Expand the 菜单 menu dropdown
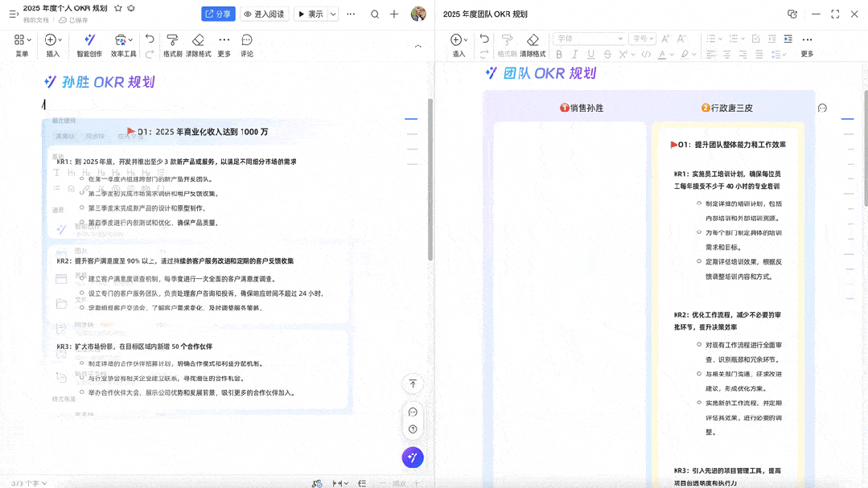This screenshot has width=868, height=488. [x=22, y=40]
